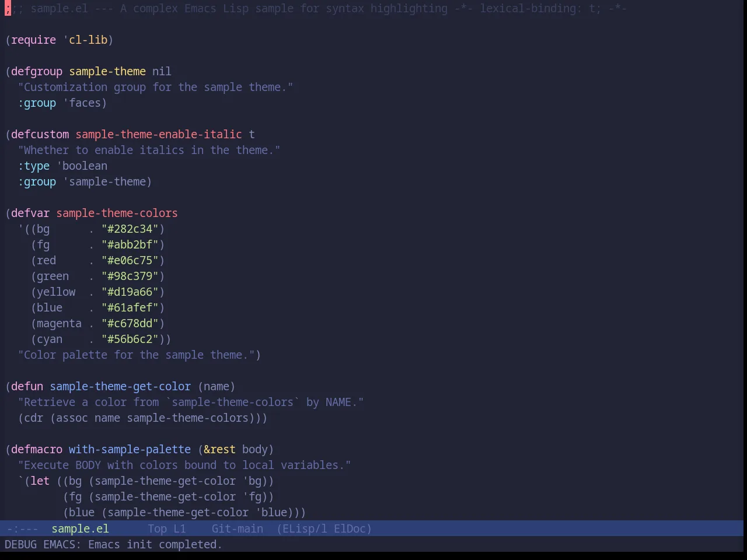The image size is (747, 560).
Task: Place cursor on 'require' keyword
Action: pos(33,40)
